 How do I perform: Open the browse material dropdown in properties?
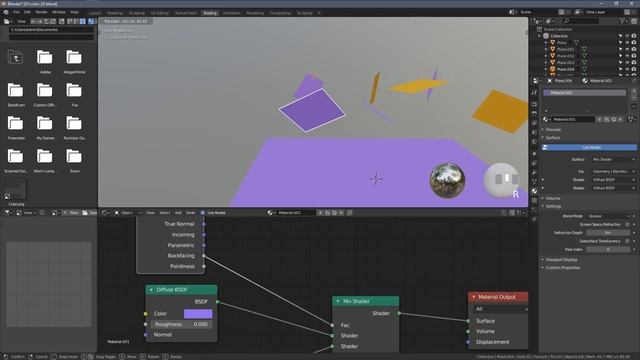coord(547,120)
